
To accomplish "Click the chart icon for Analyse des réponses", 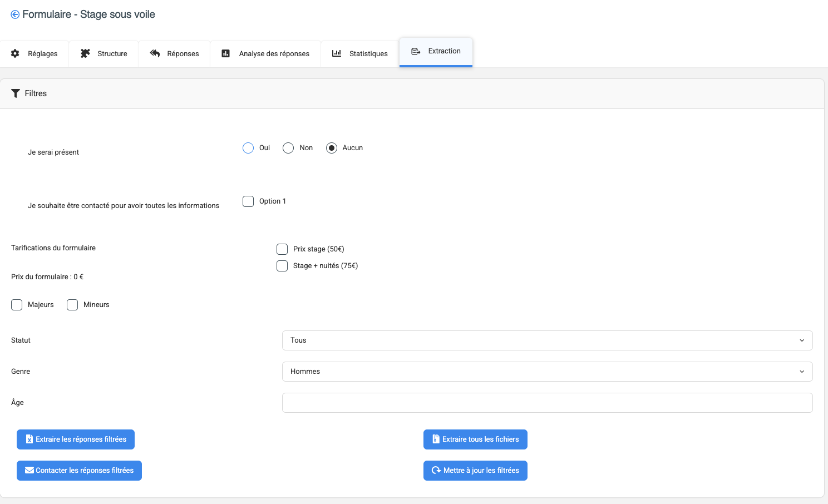I will point(226,53).
